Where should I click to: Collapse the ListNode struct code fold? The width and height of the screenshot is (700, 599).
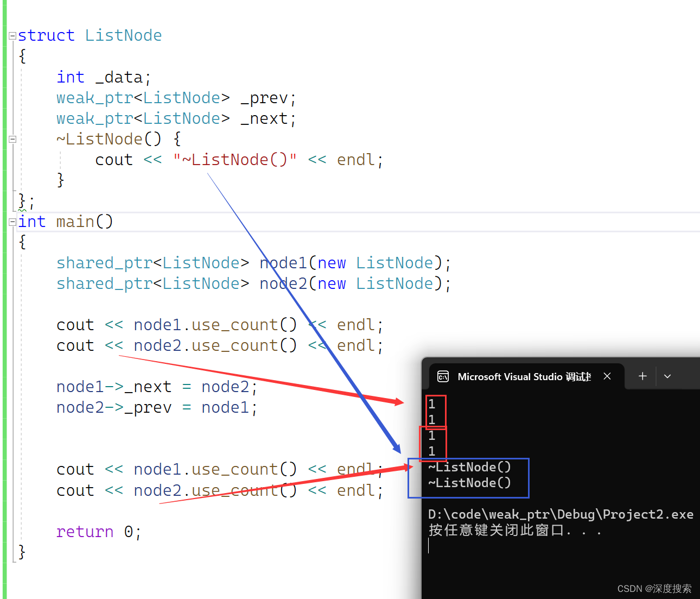pyautogui.click(x=12, y=35)
